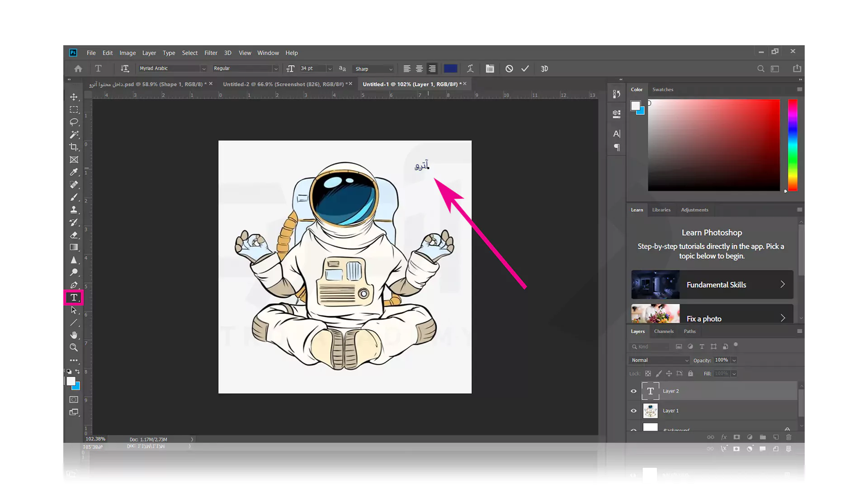Select the Crop tool

point(74,147)
